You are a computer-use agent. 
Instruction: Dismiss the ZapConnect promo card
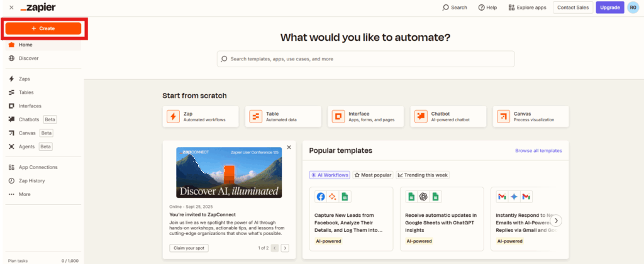click(x=289, y=147)
